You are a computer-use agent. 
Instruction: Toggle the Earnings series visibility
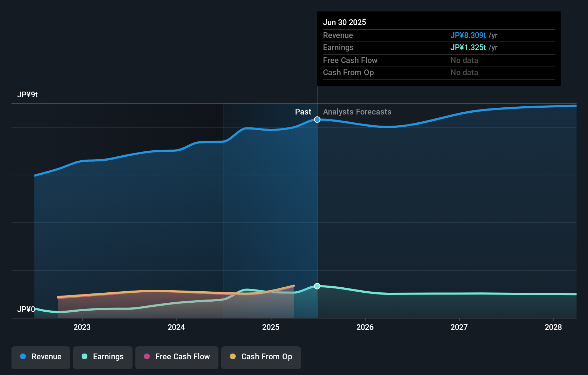(x=103, y=357)
